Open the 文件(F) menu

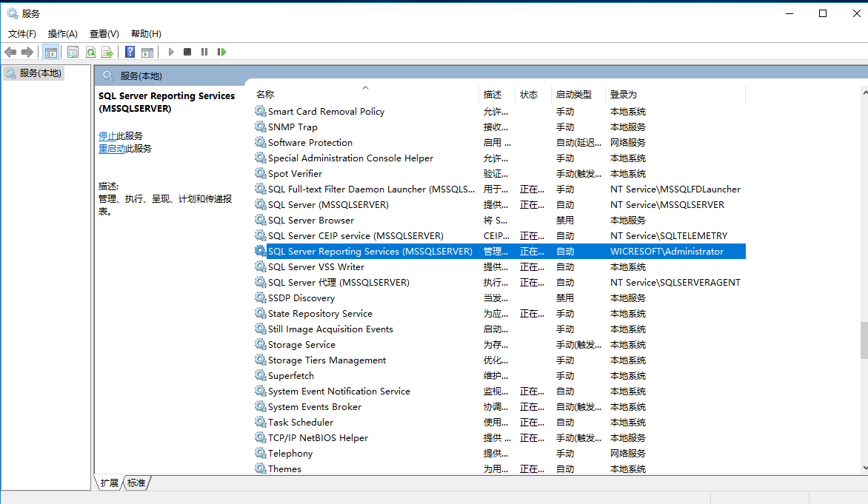[22, 34]
